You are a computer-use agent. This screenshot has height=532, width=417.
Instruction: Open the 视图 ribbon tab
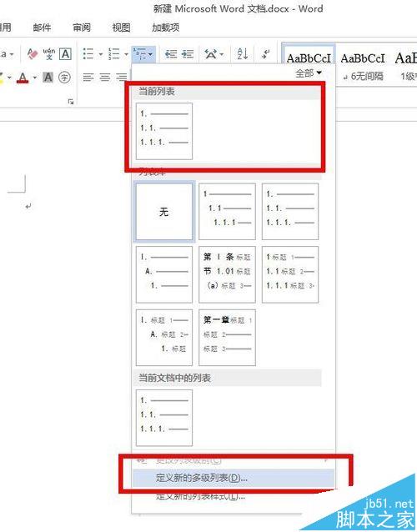(121, 28)
